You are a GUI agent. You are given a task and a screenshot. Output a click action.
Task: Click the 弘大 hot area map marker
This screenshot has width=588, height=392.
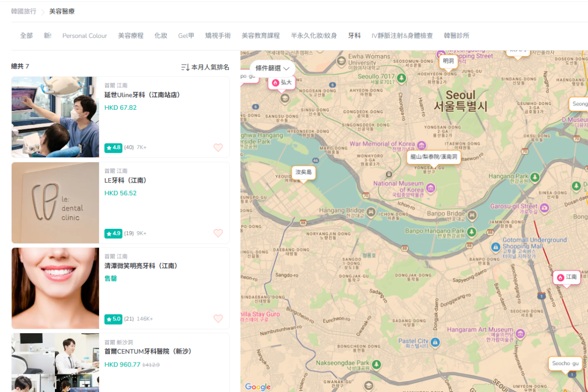point(282,83)
